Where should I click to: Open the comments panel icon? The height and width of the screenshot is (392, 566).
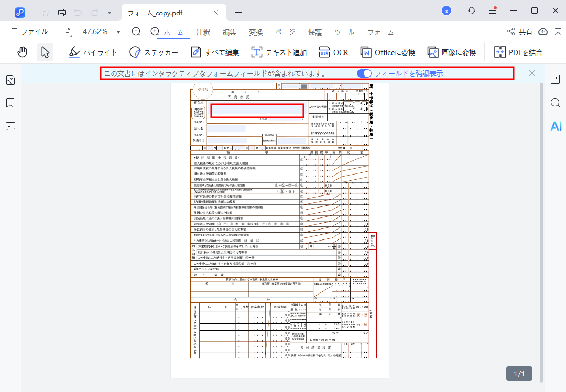click(x=10, y=126)
